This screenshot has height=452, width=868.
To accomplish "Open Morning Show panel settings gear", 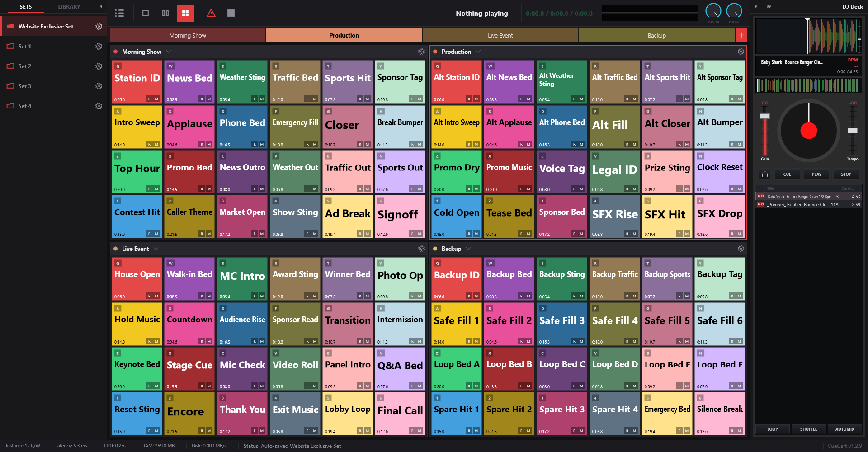I will pos(421,52).
